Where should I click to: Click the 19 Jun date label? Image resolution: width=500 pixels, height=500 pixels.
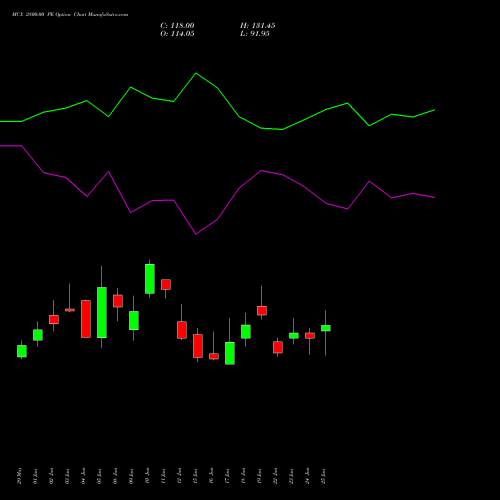[259, 476]
